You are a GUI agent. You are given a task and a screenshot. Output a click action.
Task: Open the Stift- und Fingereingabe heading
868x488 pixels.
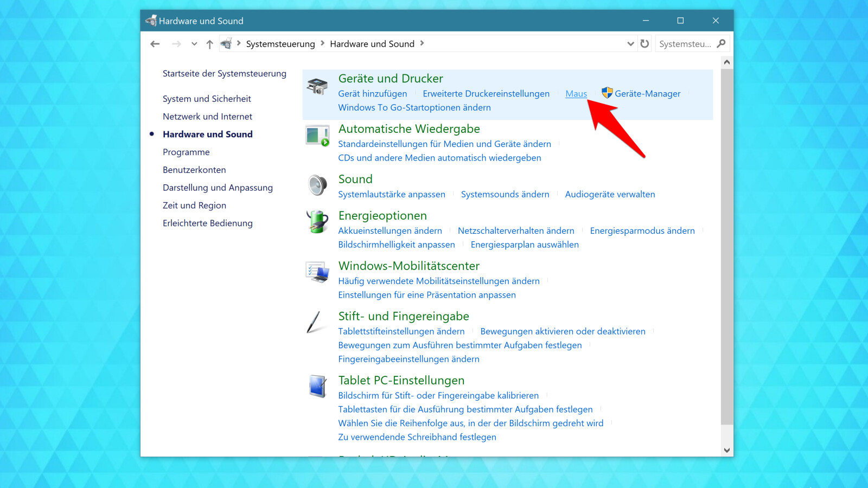[404, 317]
